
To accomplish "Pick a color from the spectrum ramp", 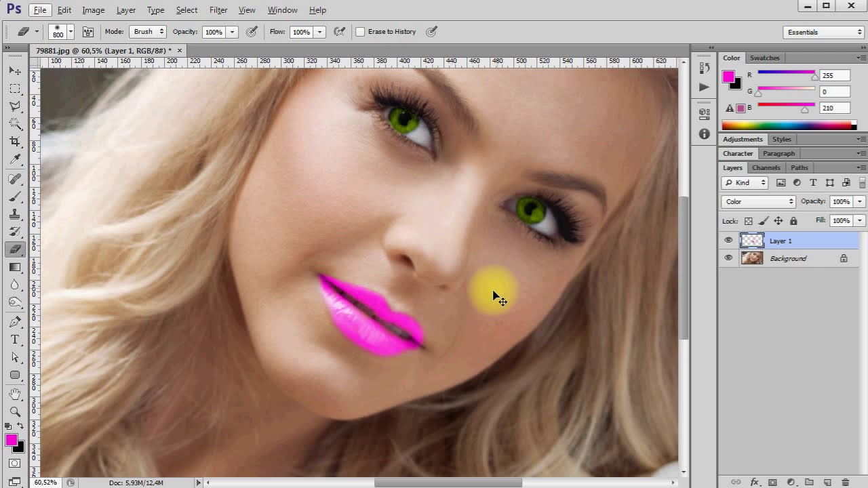I will (x=787, y=125).
